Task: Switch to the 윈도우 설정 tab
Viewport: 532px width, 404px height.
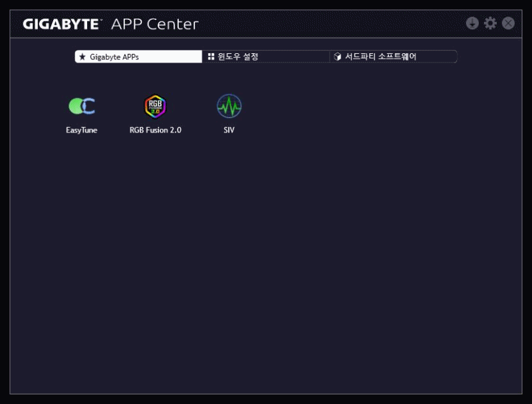Action: point(265,57)
